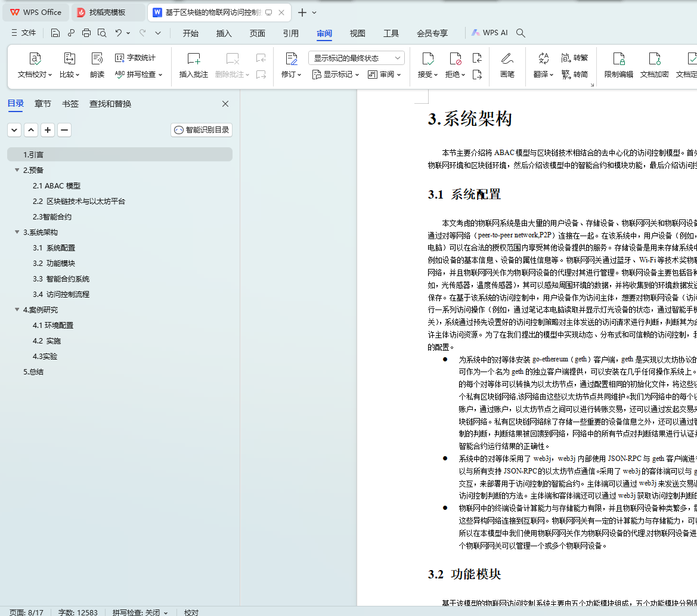Toggle 拼写检查 status in the status bar
This screenshot has width=697, height=616.
140,612
